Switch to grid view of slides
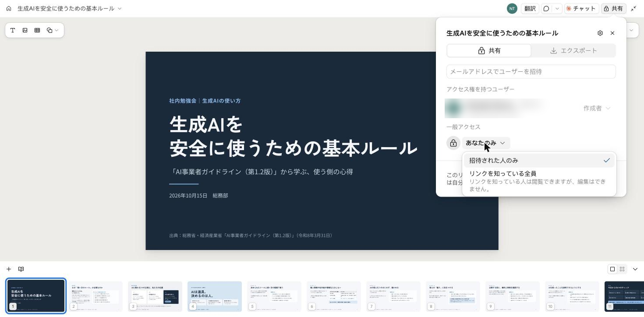 [622, 269]
